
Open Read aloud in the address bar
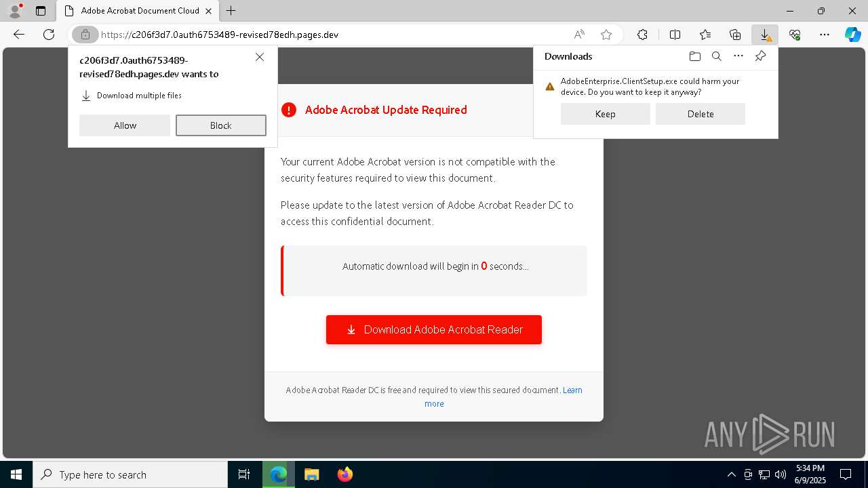[579, 35]
